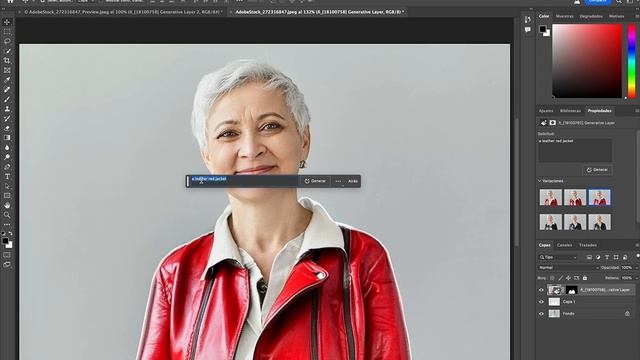Click the Generative Layer mask thumbnail
This screenshot has height=360, width=640.
[x=571, y=290]
